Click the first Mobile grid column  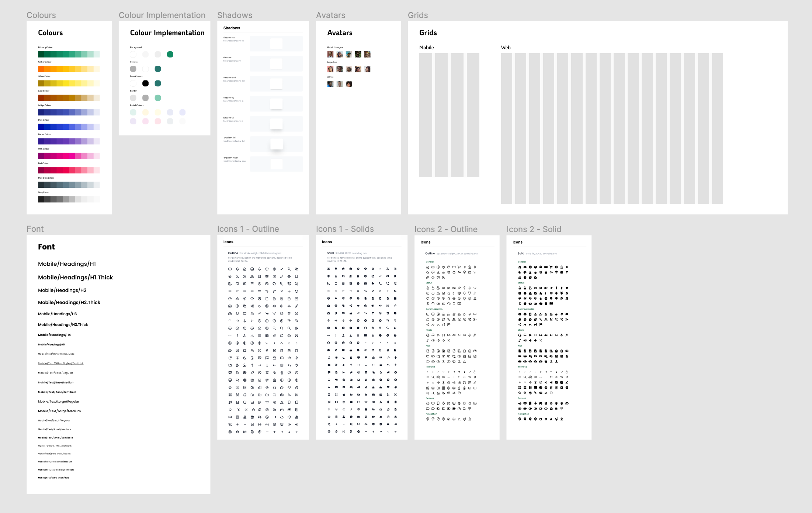tap(426, 115)
